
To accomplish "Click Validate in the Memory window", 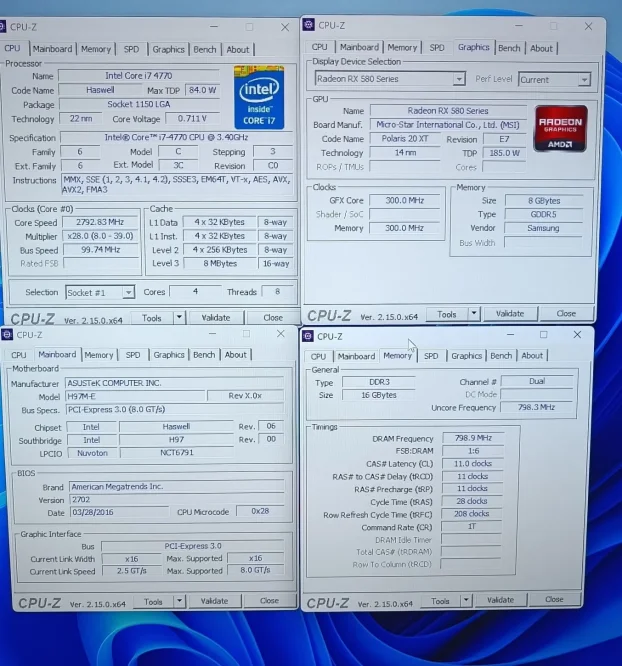I will 500,600.
